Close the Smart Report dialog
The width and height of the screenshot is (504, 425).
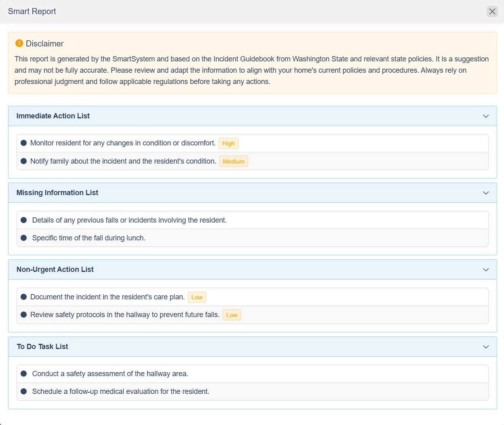(492, 11)
